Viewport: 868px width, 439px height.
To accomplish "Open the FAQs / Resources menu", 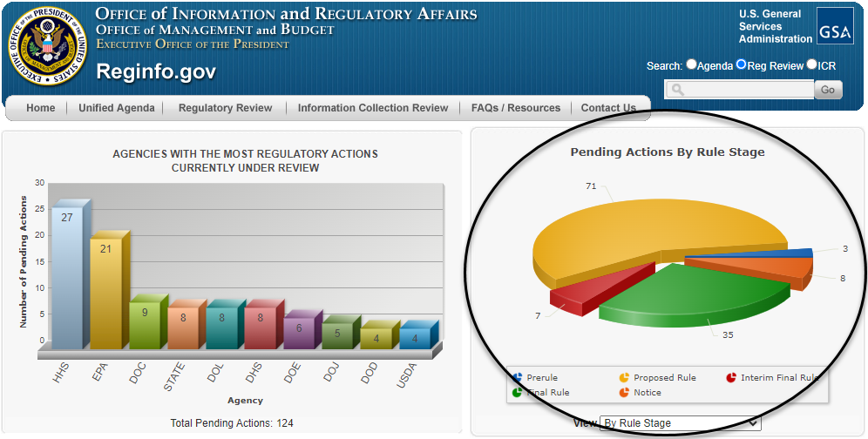I will (515, 108).
